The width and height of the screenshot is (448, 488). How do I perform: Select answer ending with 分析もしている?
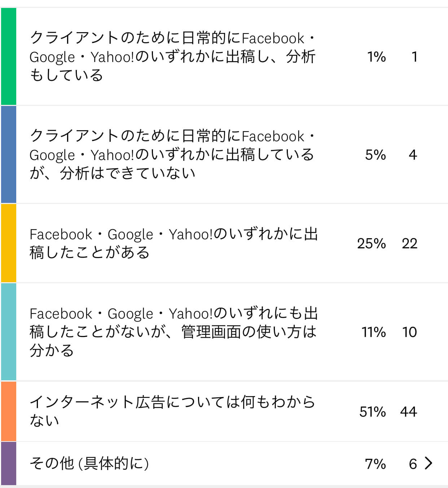pyautogui.click(x=173, y=57)
